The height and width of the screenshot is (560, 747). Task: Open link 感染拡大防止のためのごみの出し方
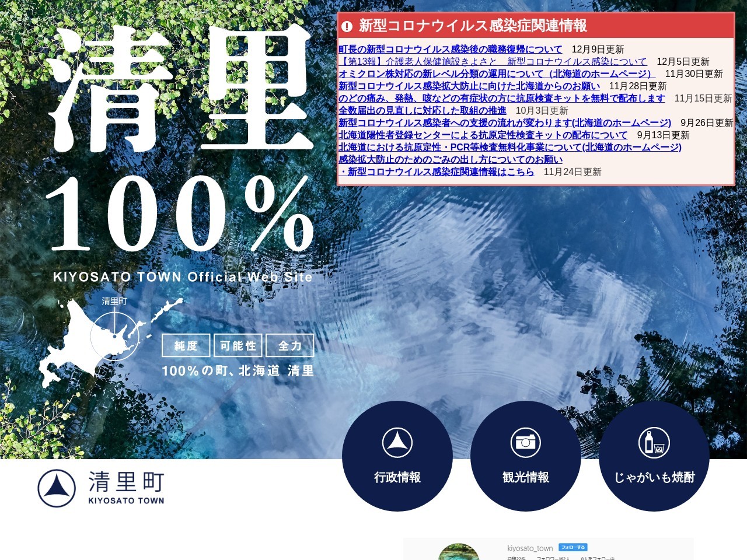tap(451, 160)
